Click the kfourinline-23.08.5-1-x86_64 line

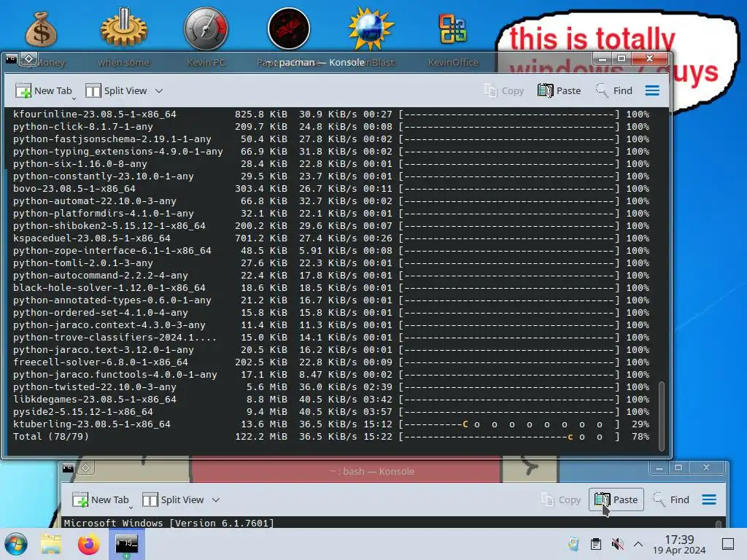click(x=331, y=114)
